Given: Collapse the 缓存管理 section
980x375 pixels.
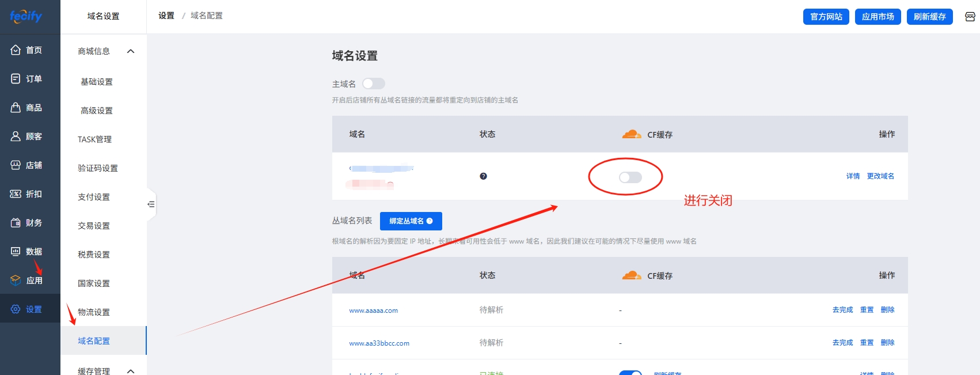Looking at the screenshot, I should click(131, 371).
